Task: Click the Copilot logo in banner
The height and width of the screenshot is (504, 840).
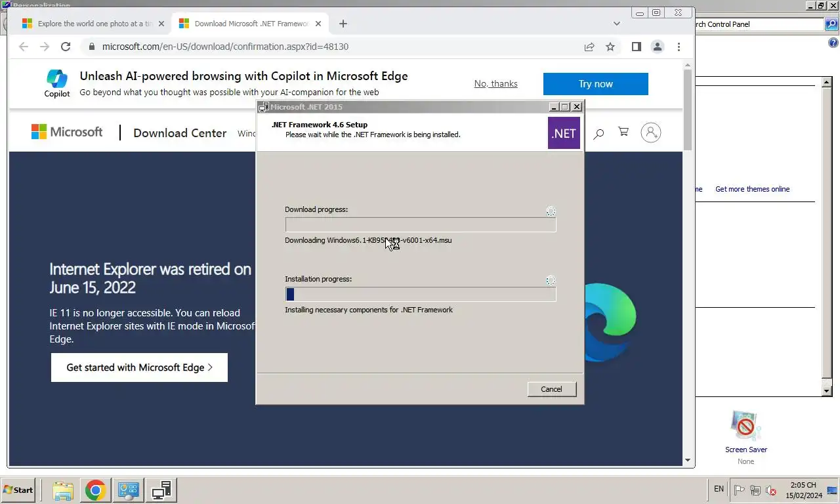Action: pos(57,83)
